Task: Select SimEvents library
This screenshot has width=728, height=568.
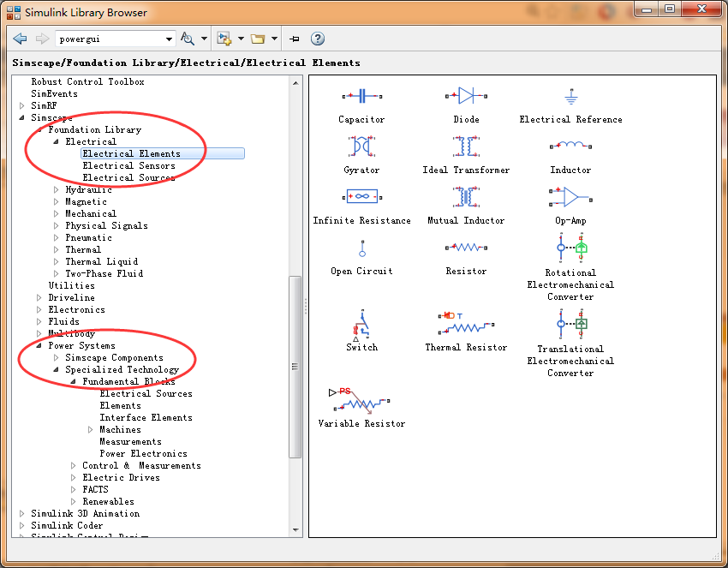Action: click(54, 94)
